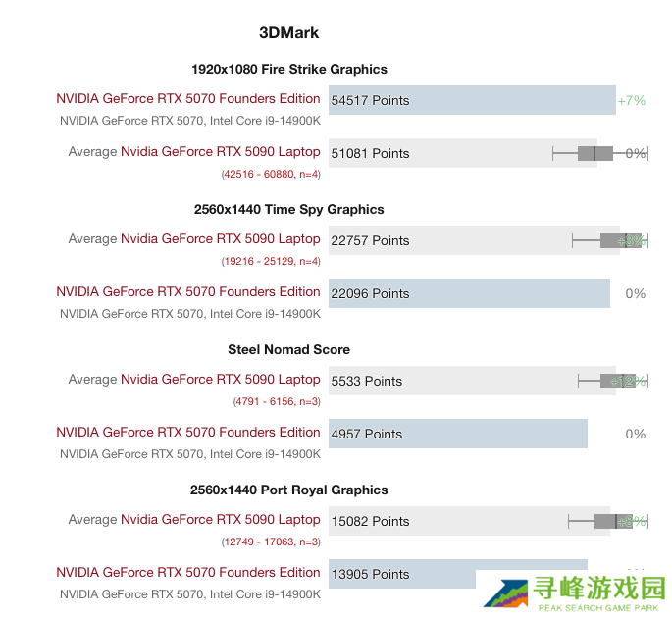Open the RTX 5070 Founders Edition link under Time Spy
This screenshot has width=672, height=619.
point(188,292)
